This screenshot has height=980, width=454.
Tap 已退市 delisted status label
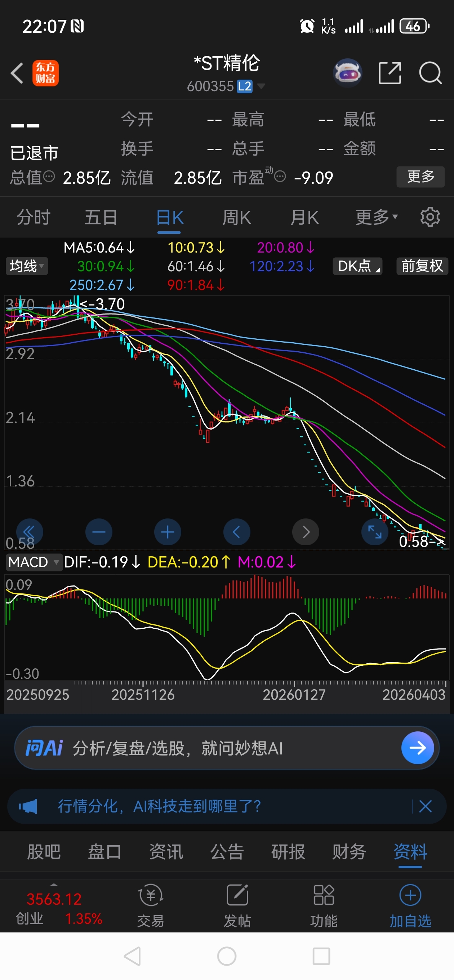(x=34, y=153)
